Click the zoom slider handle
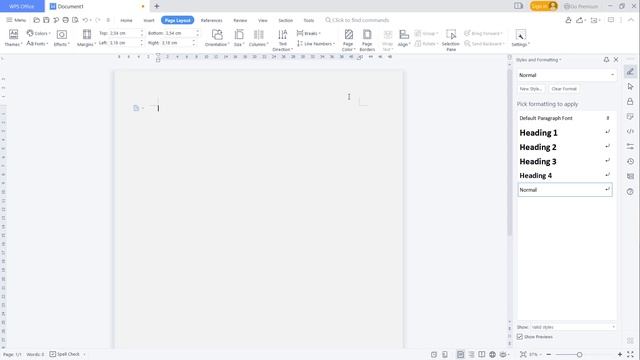Image resolution: width=640 pixels, height=360 pixels. 579,354
